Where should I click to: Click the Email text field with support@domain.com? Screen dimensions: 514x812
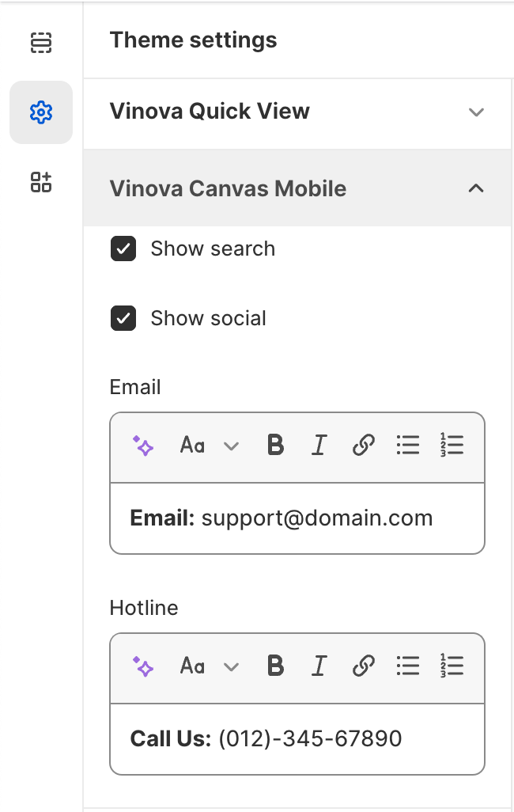click(297, 519)
